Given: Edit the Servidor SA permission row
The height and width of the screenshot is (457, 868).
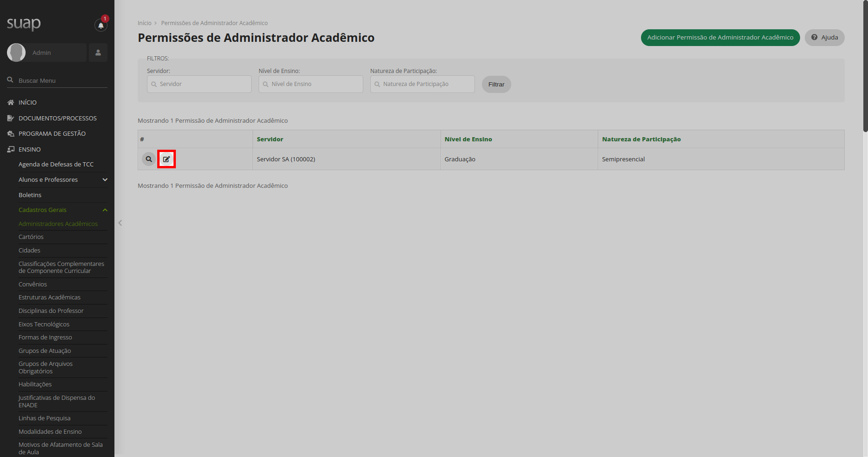Looking at the screenshot, I should pyautogui.click(x=166, y=159).
